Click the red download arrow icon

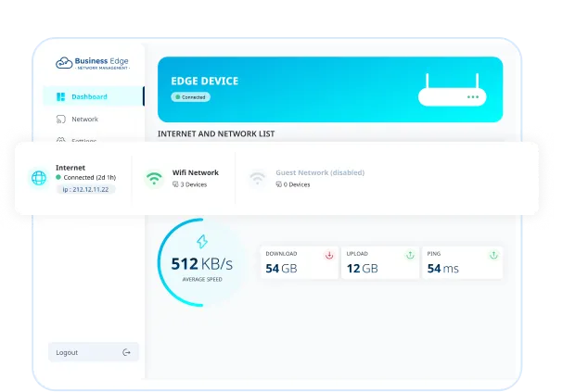coord(329,255)
